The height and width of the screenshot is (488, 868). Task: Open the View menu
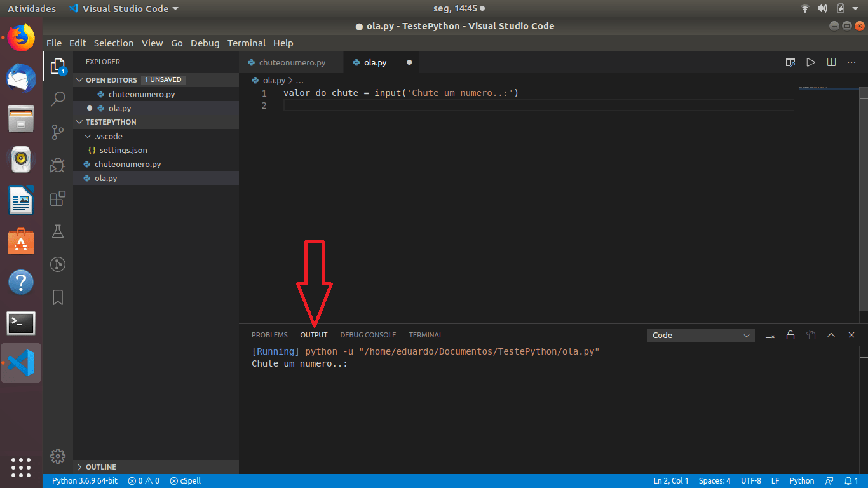pos(152,43)
